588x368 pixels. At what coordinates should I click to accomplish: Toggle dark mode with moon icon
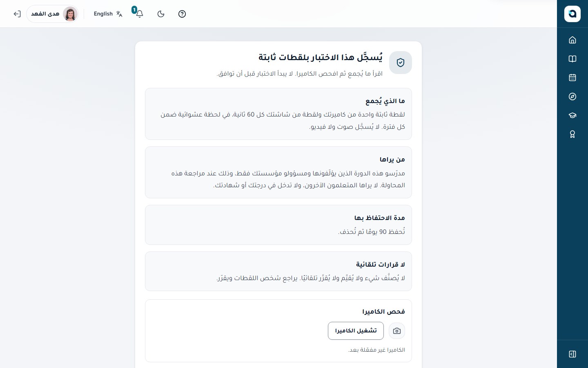161,14
